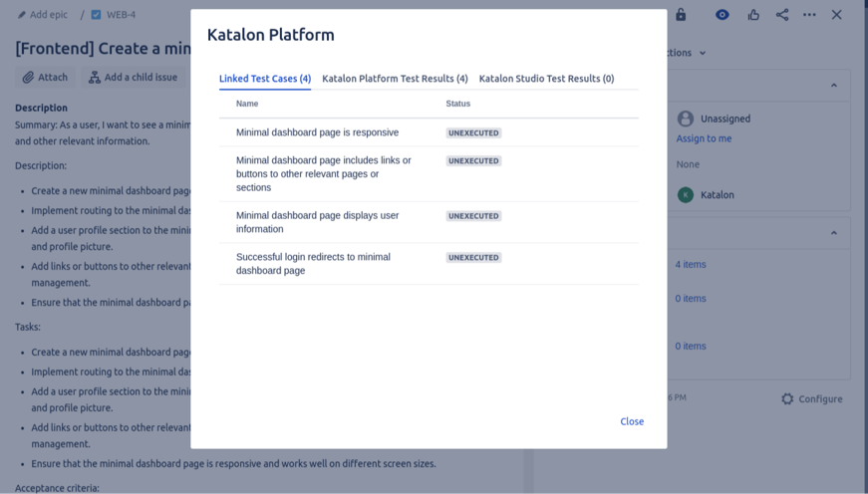Screen dimensions: 868x494
Task: Switch to Linked Test Cases tab
Action: [265, 79]
